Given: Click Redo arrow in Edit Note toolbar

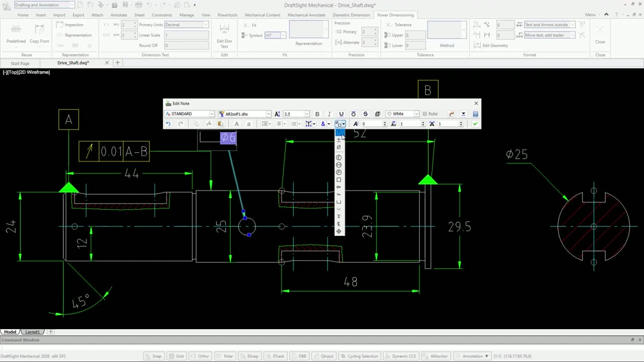Looking at the screenshot, I should [x=180, y=124].
